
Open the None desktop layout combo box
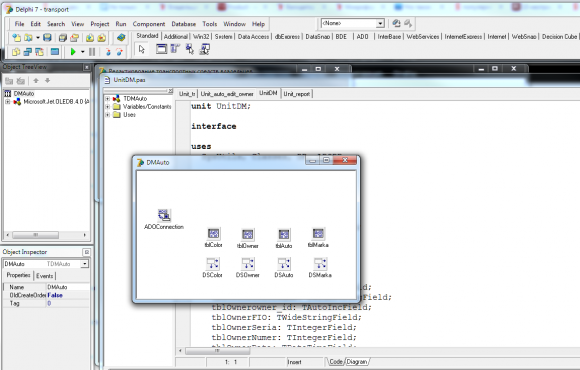[x=380, y=24]
